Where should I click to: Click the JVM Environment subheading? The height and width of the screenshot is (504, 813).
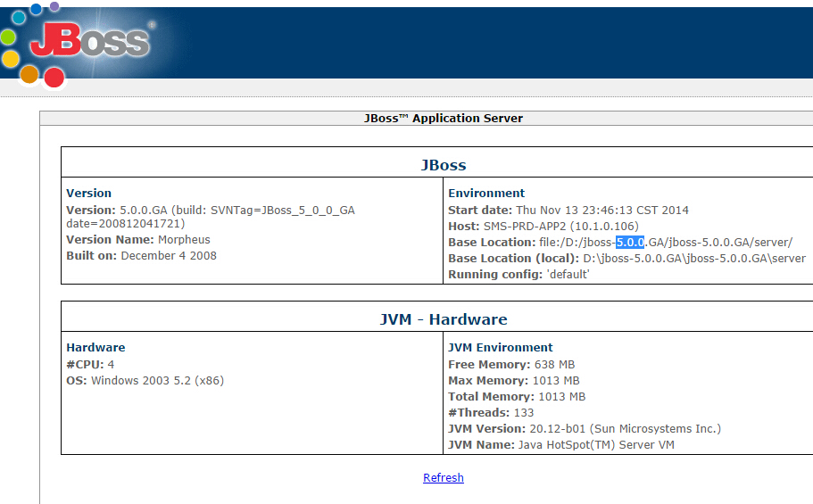point(501,347)
